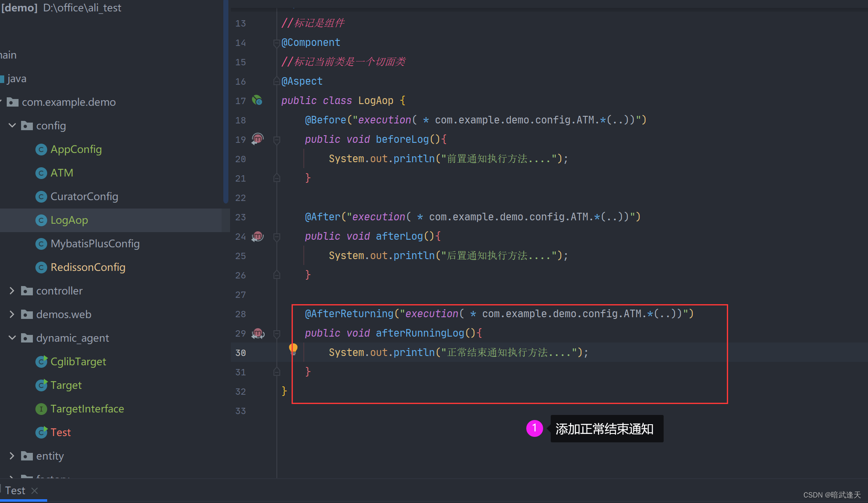868x503 pixels.
Task: Fold the beforeLog method at line 19
Action: (x=277, y=140)
